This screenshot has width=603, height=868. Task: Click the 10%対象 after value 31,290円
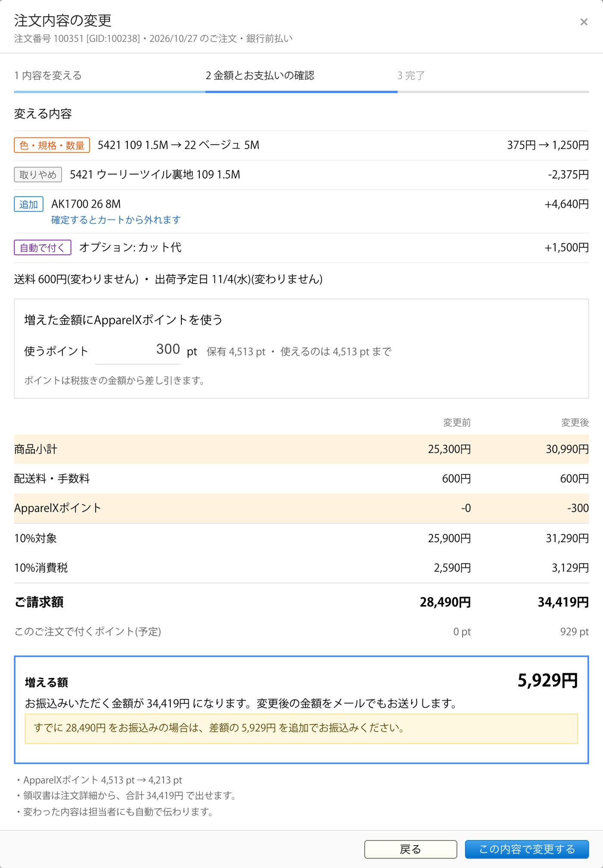click(x=567, y=538)
